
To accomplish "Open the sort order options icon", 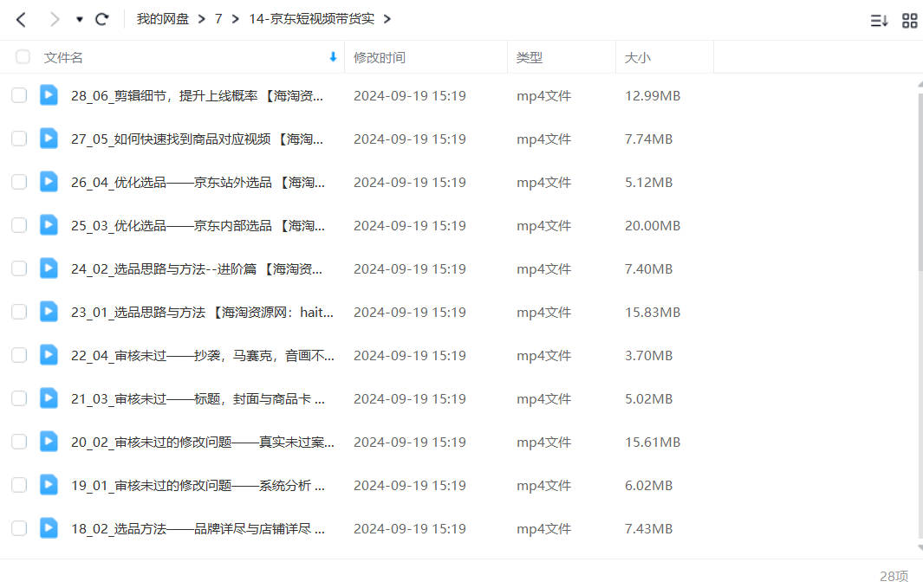I will click(x=879, y=21).
